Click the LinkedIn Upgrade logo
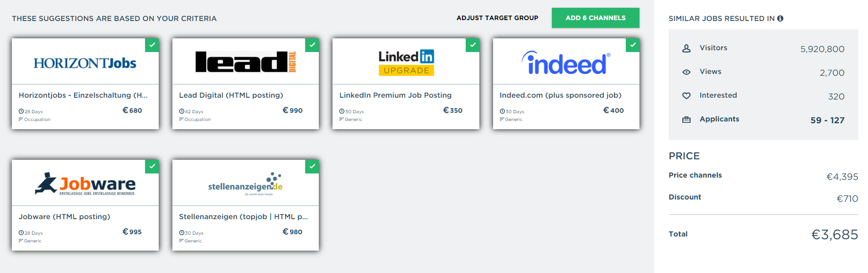 tap(406, 63)
